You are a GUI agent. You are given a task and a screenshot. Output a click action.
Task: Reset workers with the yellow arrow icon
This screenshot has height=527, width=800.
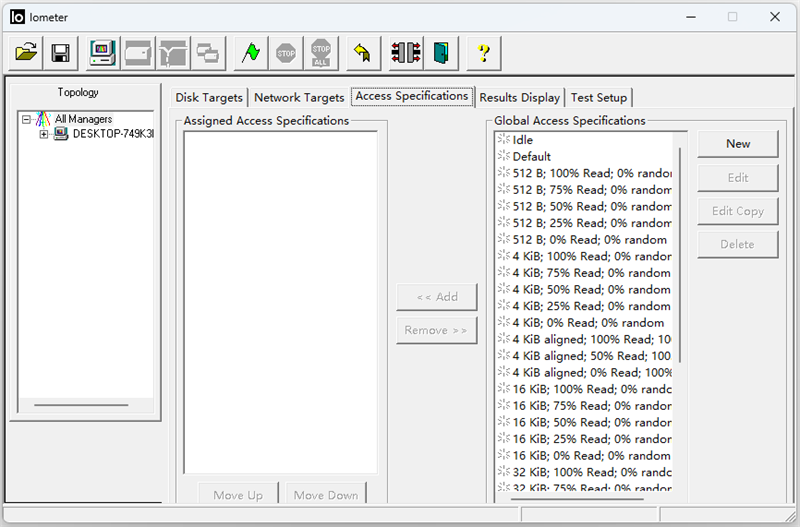click(363, 53)
